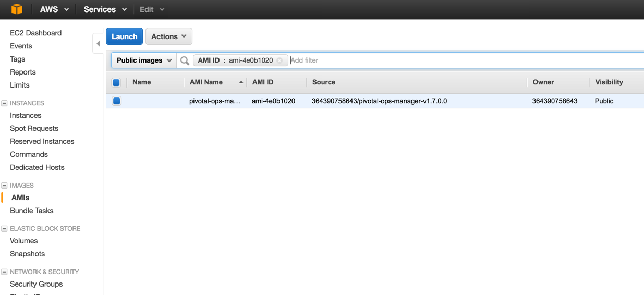This screenshot has height=295, width=644.
Task: Remove the AMI ID filter tag
Action: pyautogui.click(x=280, y=60)
